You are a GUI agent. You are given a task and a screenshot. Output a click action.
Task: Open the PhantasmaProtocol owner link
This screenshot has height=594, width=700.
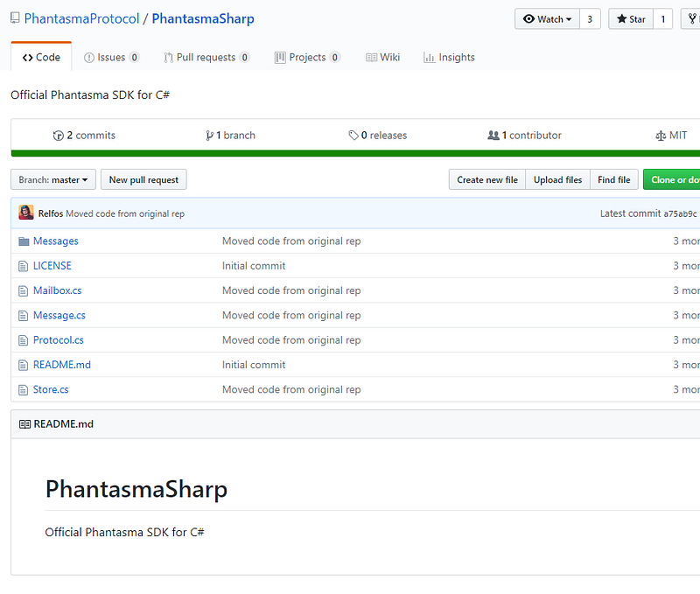point(81,18)
